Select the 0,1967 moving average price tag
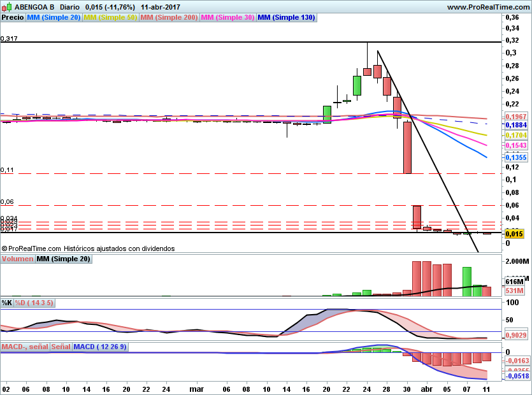The image size is (532, 395). [515, 117]
